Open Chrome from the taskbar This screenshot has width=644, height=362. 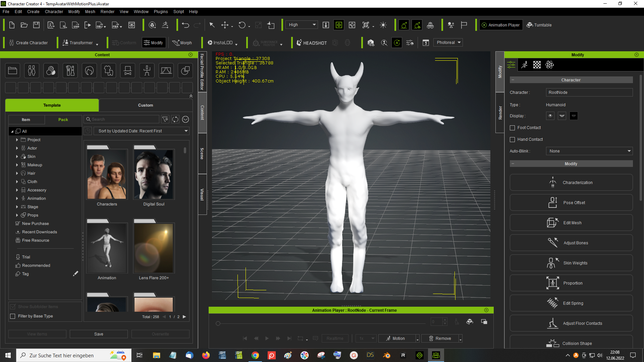(x=255, y=355)
